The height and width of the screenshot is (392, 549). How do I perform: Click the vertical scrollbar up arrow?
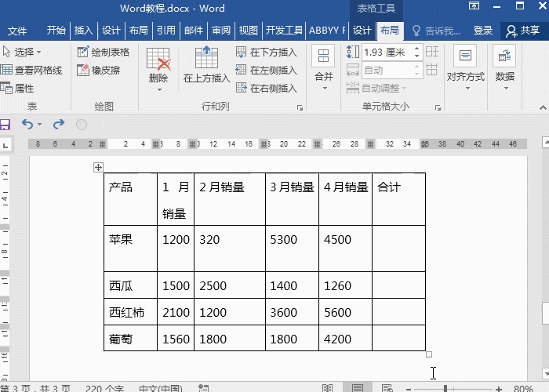click(546, 142)
